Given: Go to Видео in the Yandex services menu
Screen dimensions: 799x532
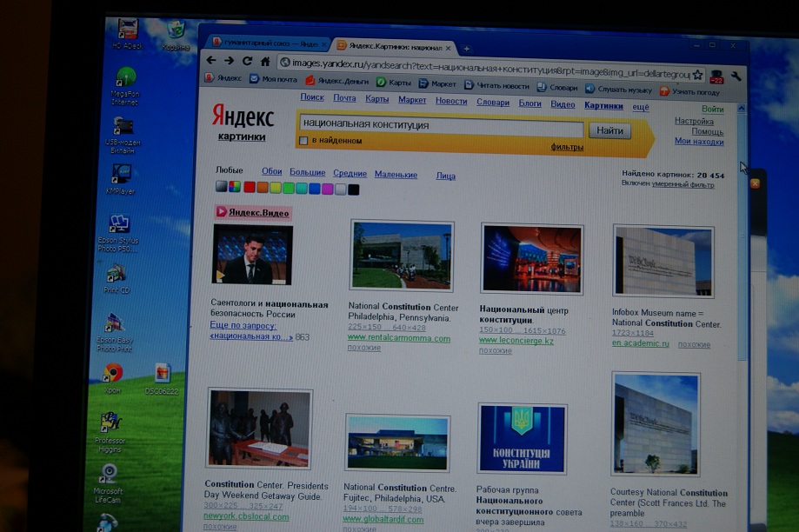Looking at the screenshot, I should click(x=563, y=104).
